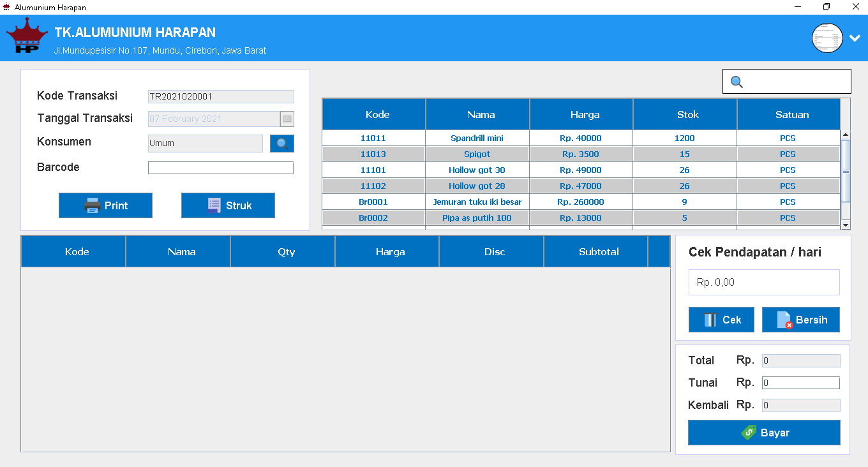Viewport: 868px width, 467px height.
Task: Select the Spandrill mini product row
Action: [477, 138]
